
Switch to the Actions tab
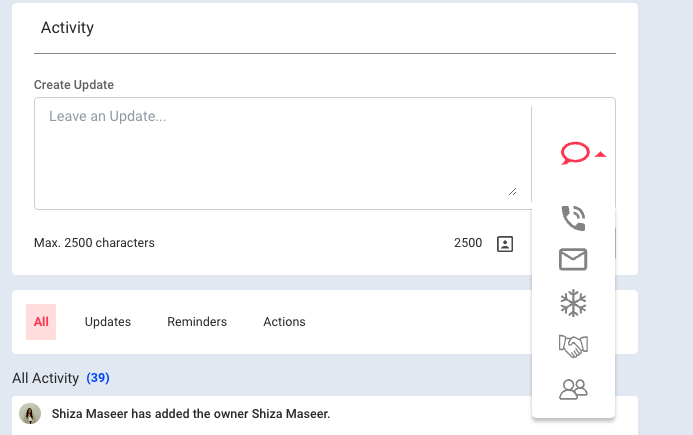click(284, 322)
